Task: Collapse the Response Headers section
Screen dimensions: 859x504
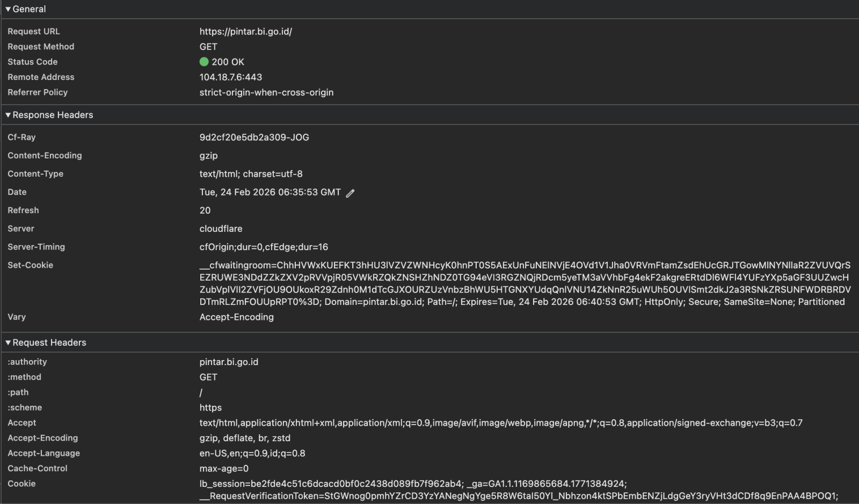Action: [8, 115]
